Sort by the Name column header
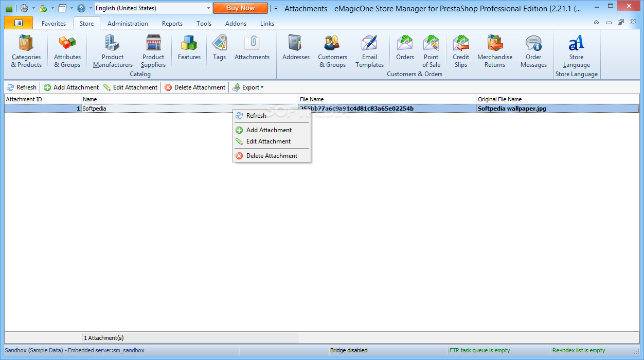Image resolution: width=644 pixels, height=360 pixels. (190, 99)
